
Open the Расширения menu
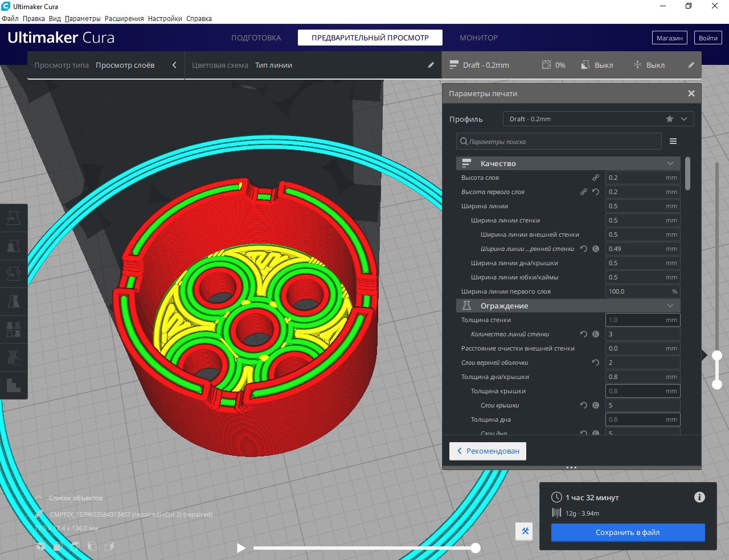click(124, 18)
